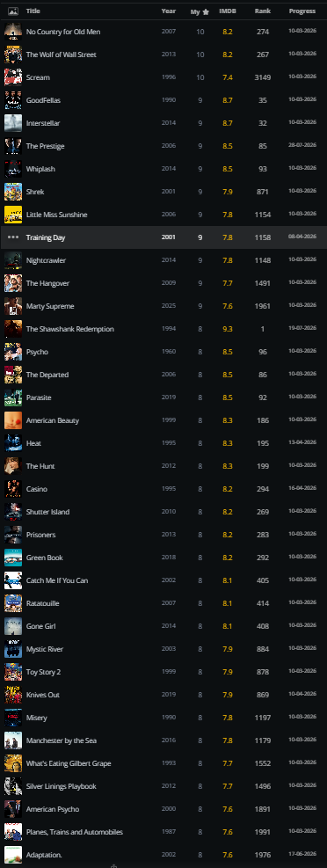Click the Parasite poster thumbnail

12,398
